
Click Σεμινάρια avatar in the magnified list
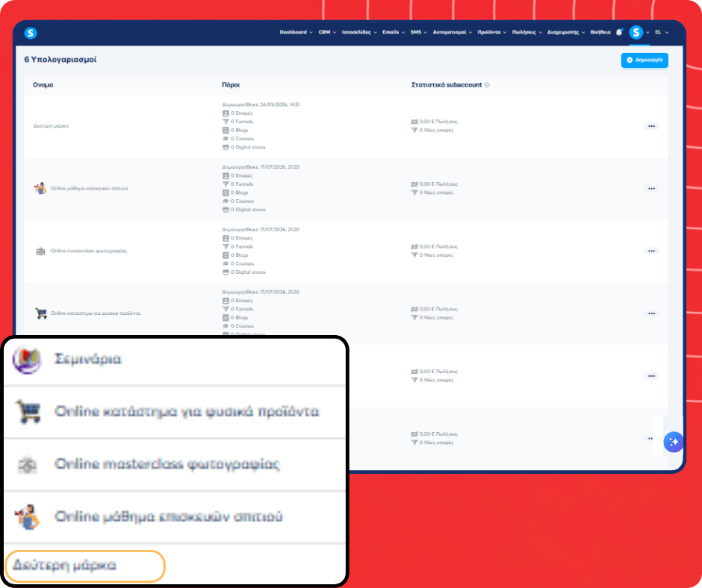coord(28,360)
